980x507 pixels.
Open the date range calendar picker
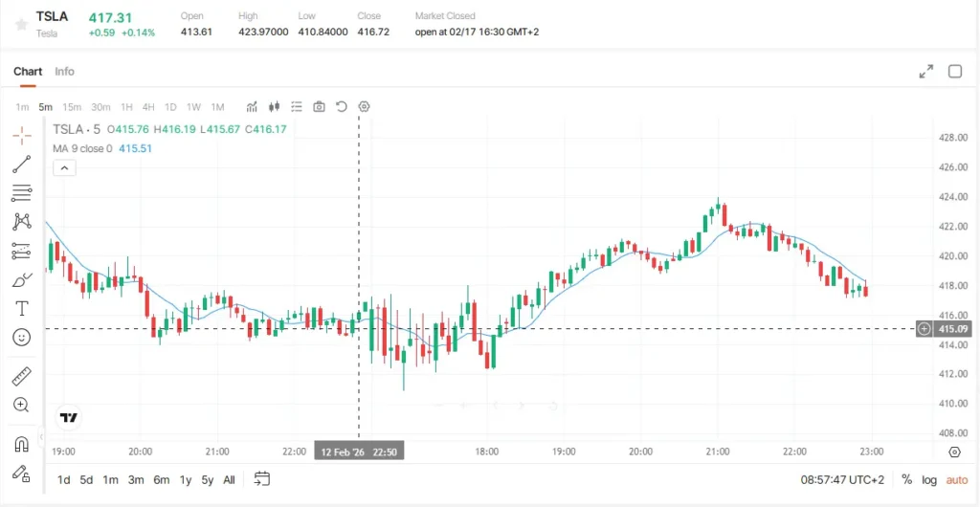(x=262, y=479)
